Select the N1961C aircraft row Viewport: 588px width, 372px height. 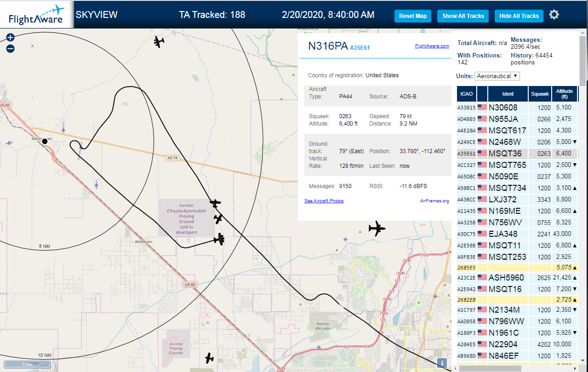pos(517,333)
